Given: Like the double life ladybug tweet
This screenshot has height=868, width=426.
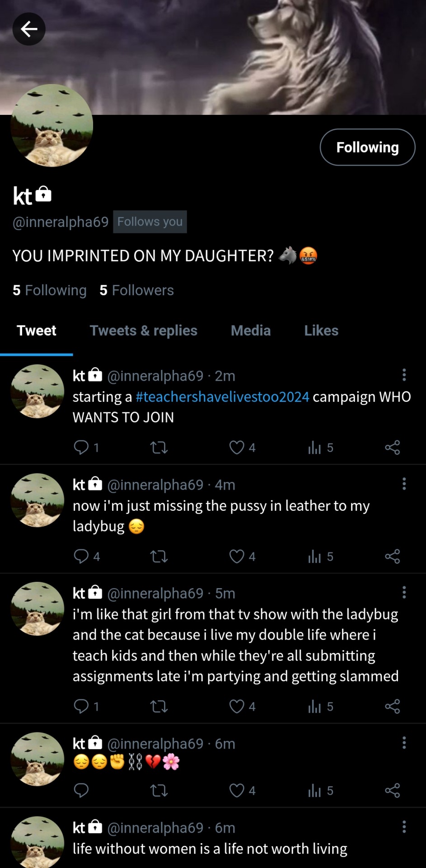Looking at the screenshot, I should tap(237, 707).
